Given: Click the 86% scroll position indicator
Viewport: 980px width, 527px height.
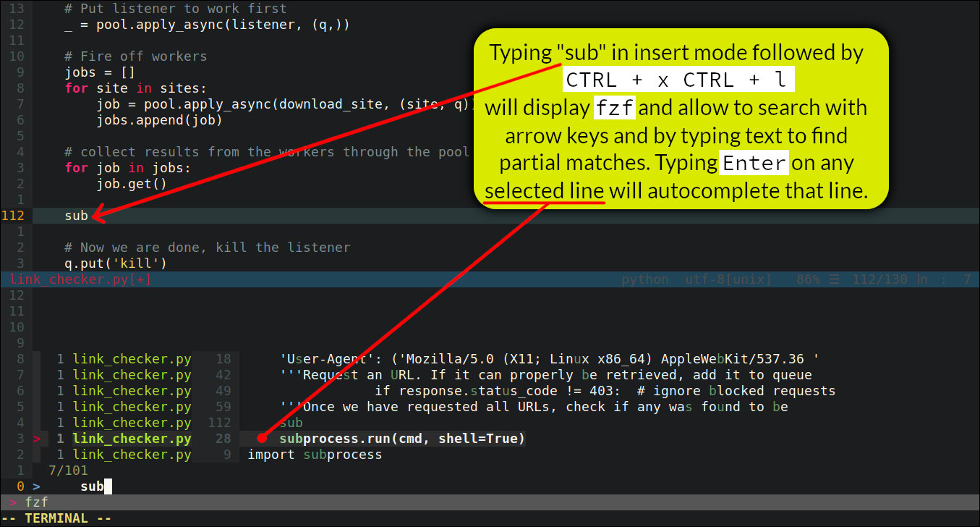Looking at the screenshot, I should click(807, 279).
